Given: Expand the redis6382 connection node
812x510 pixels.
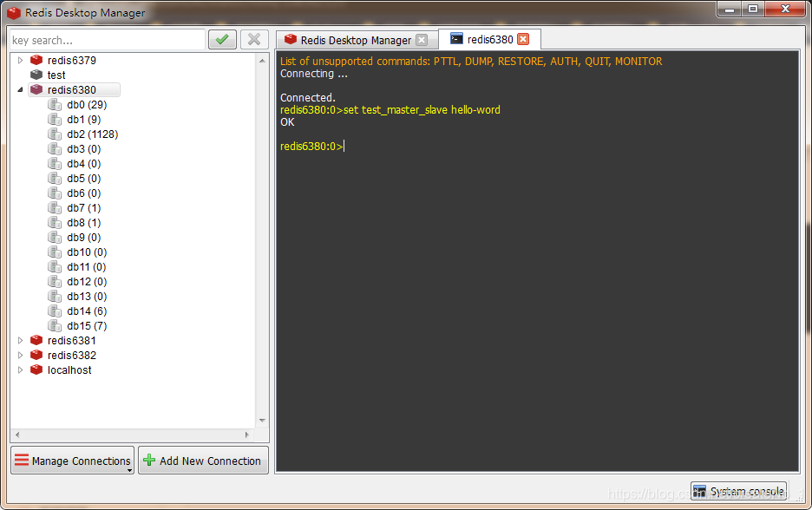Looking at the screenshot, I should click(x=20, y=356).
